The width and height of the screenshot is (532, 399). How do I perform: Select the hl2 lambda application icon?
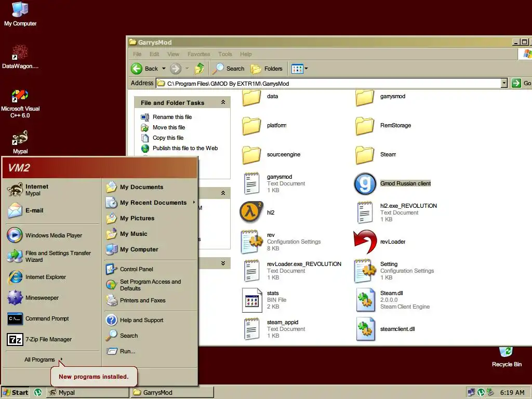pos(251,212)
